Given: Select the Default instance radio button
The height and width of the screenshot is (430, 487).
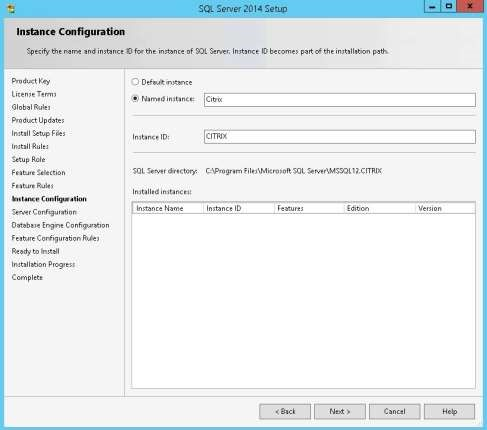Looking at the screenshot, I should [135, 82].
